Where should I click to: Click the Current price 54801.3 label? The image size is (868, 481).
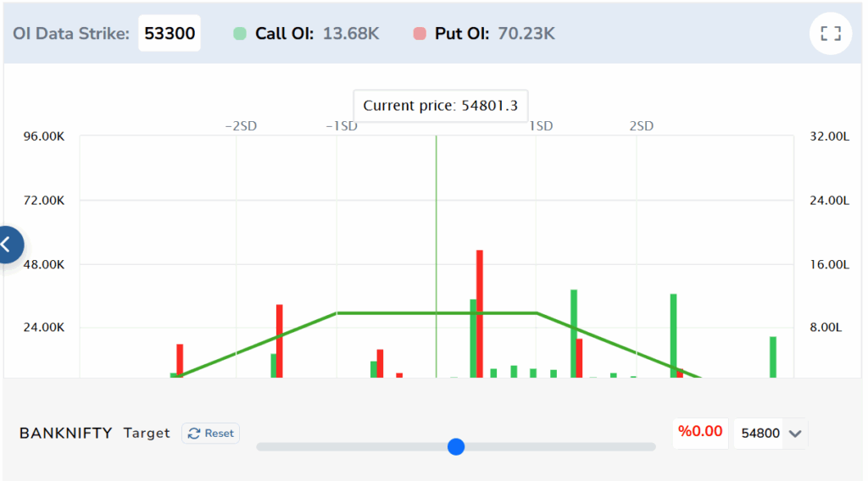point(441,106)
